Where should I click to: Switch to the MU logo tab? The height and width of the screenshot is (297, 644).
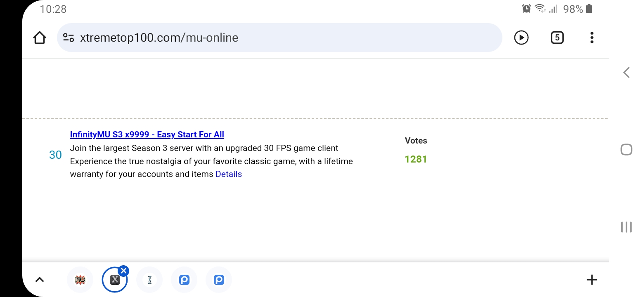pos(80,280)
